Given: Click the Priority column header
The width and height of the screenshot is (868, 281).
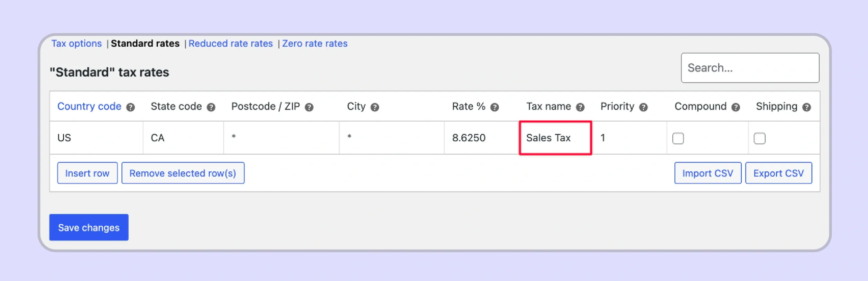Looking at the screenshot, I should (617, 106).
